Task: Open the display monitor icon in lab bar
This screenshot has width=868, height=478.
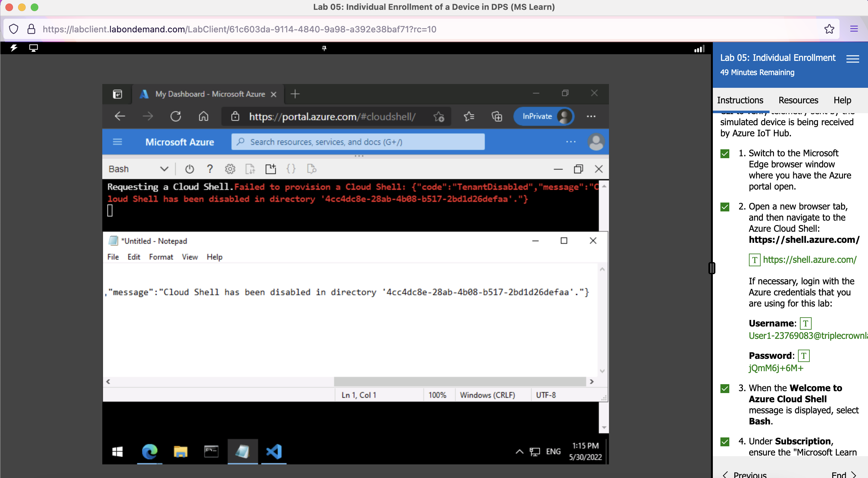Action: (x=33, y=48)
